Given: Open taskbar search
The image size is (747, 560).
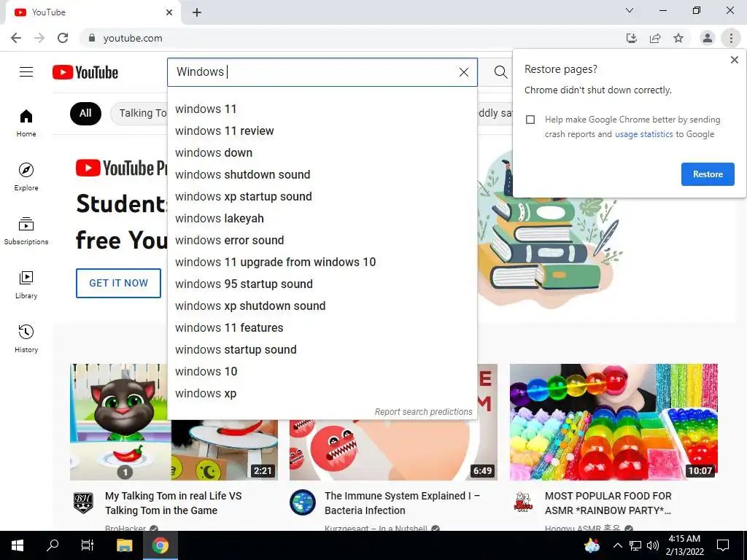Looking at the screenshot, I should pos(53,545).
